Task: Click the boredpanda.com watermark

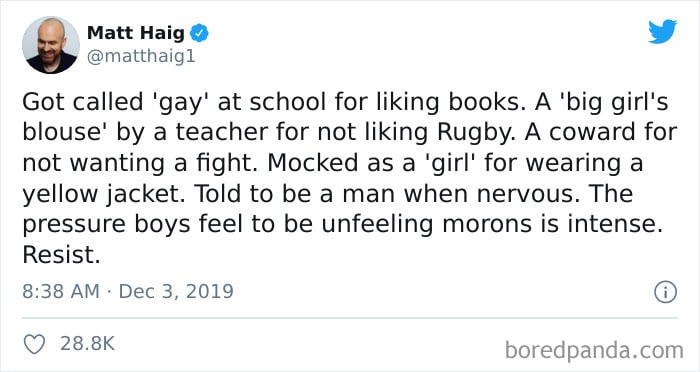Action: (x=594, y=350)
